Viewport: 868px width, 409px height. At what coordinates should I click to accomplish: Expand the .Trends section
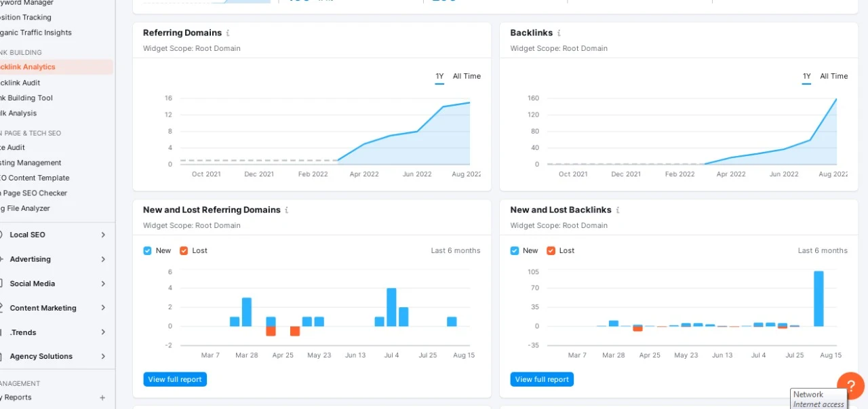coord(103,332)
